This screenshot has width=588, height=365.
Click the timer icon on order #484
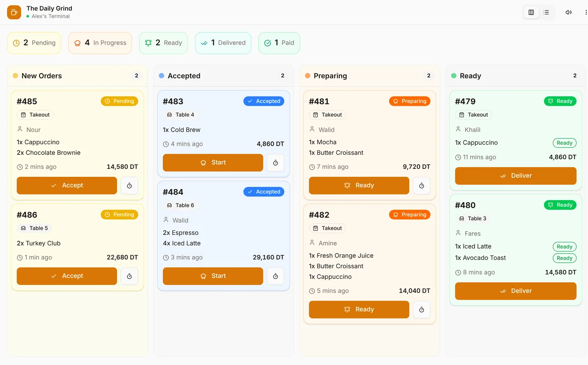[x=276, y=276]
